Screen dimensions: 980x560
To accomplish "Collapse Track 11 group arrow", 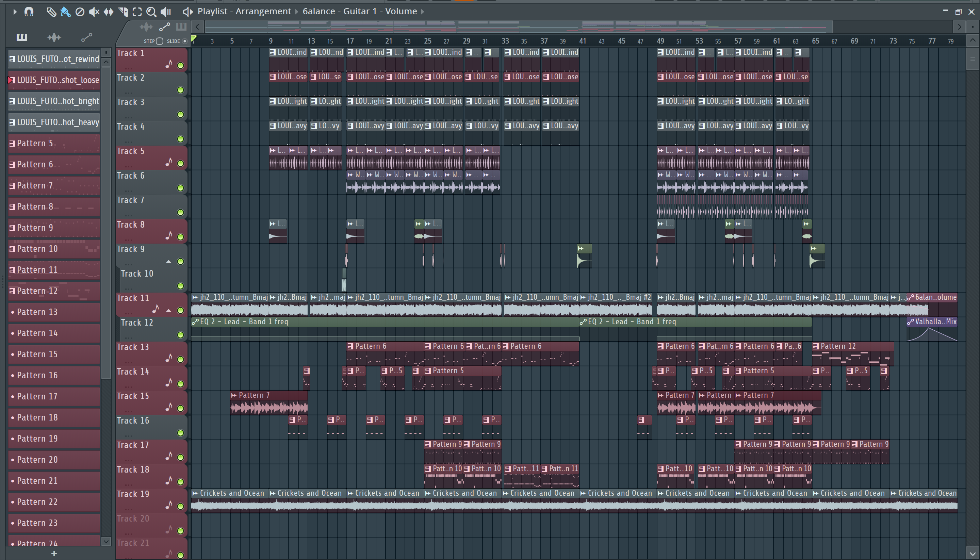I will click(x=168, y=311).
